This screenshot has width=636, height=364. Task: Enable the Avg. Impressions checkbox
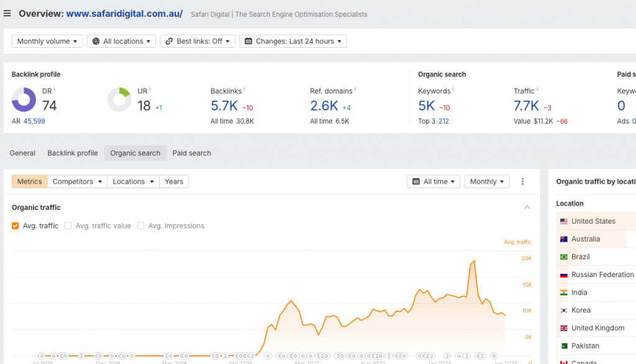coord(141,225)
